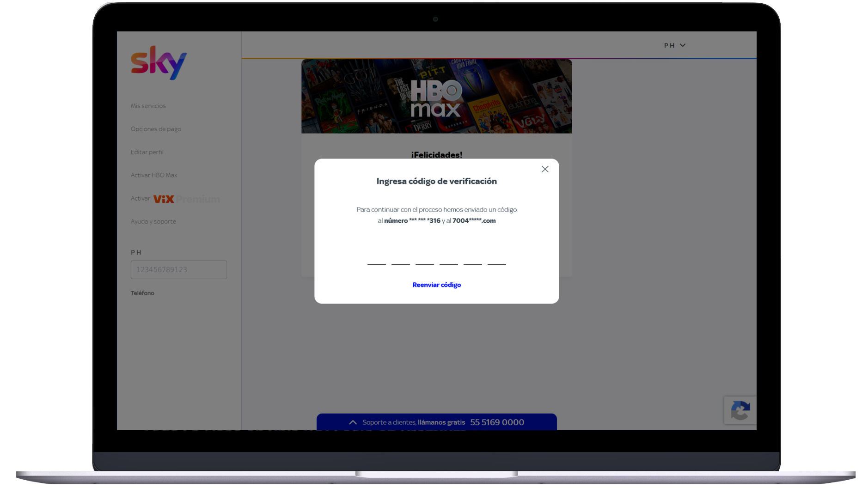The height and width of the screenshot is (488, 868).
Task: Select the fourth verification code digit field
Action: (x=448, y=257)
